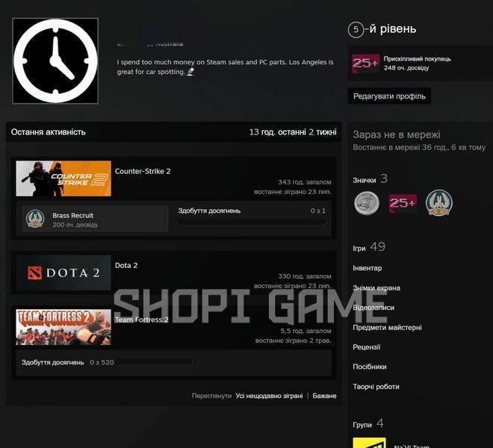The width and height of the screenshot is (493, 448).
Task: Click the 25+ badge in Значки row
Action: click(403, 203)
